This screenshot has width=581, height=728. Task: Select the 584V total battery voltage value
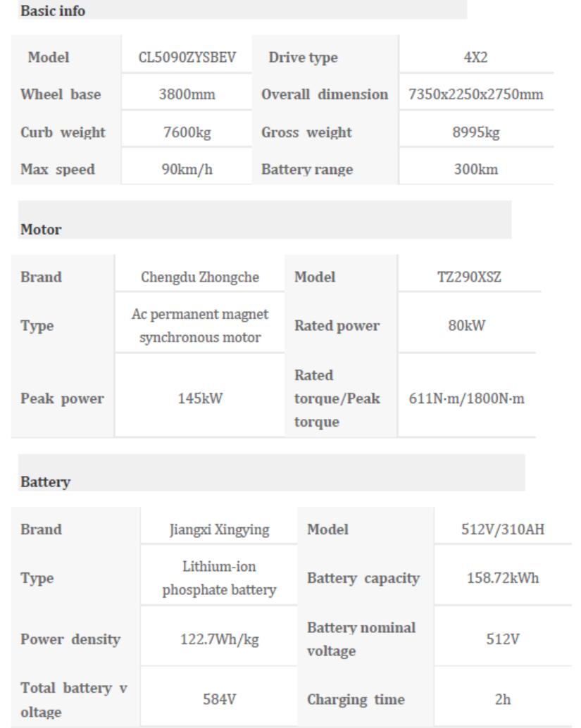[219, 700]
